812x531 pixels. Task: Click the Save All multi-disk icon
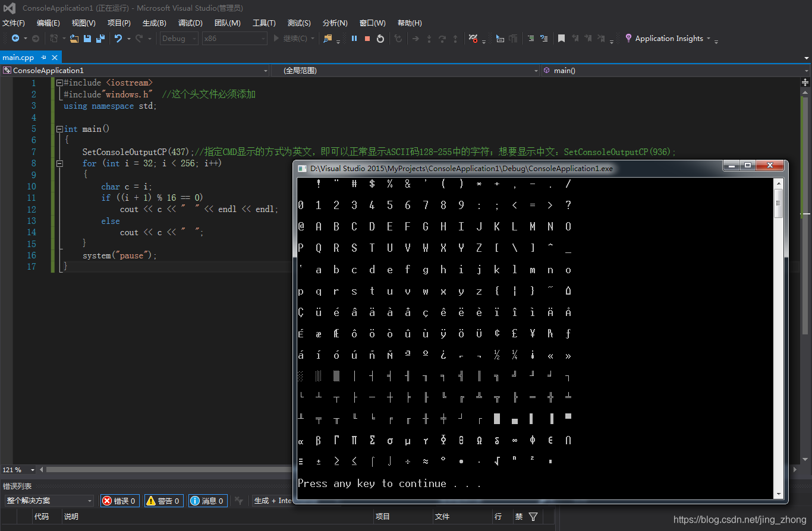[100, 39]
